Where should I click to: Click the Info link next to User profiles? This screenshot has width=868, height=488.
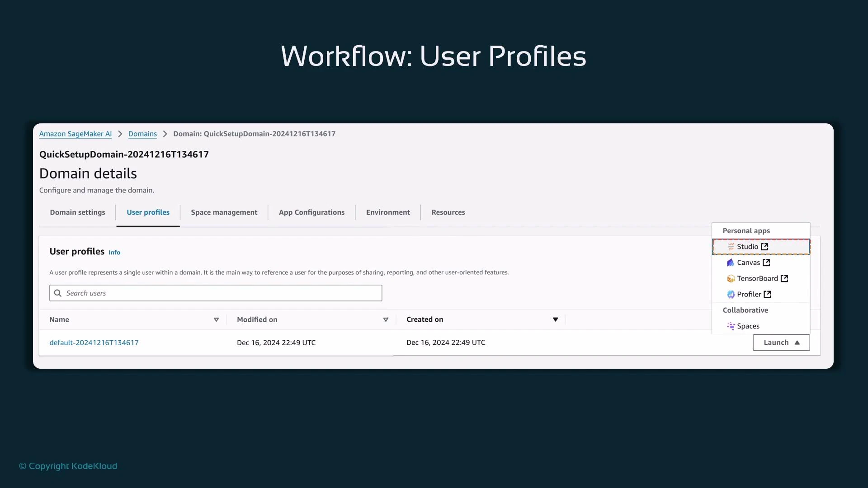point(114,252)
